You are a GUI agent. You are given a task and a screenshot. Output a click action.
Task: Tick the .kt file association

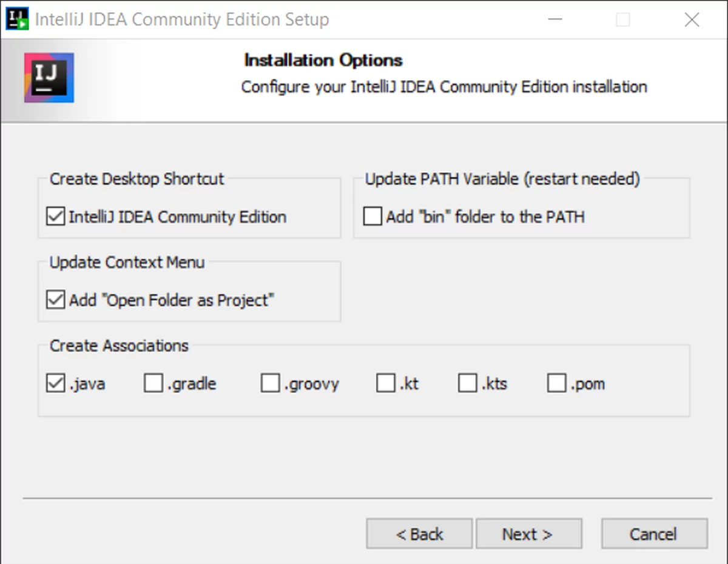coord(386,383)
